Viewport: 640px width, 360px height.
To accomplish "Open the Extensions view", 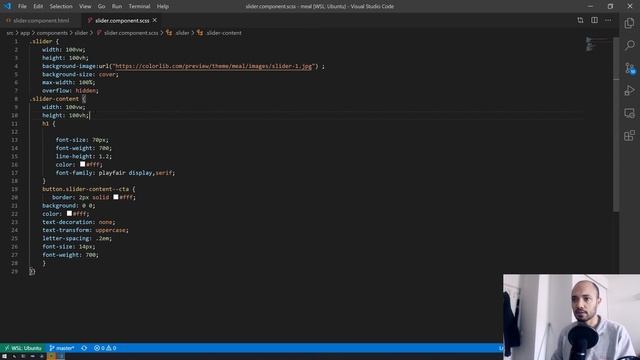I will coord(629,135).
